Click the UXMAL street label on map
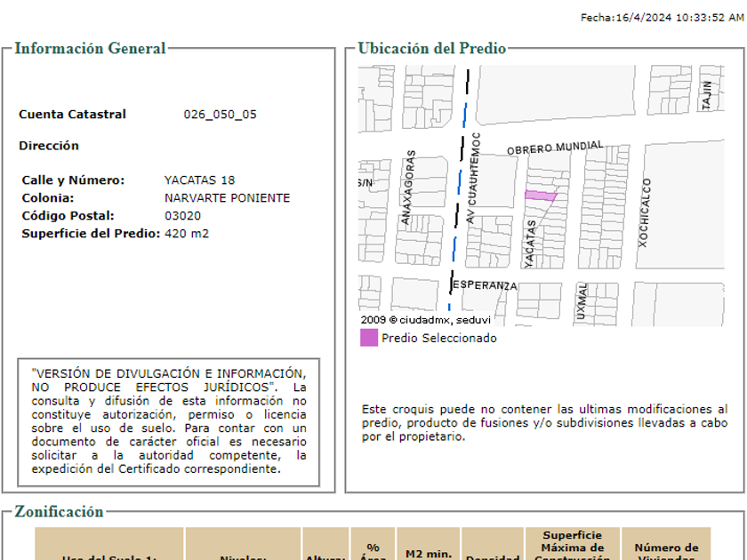This screenshot has height=560, width=747. (582, 301)
